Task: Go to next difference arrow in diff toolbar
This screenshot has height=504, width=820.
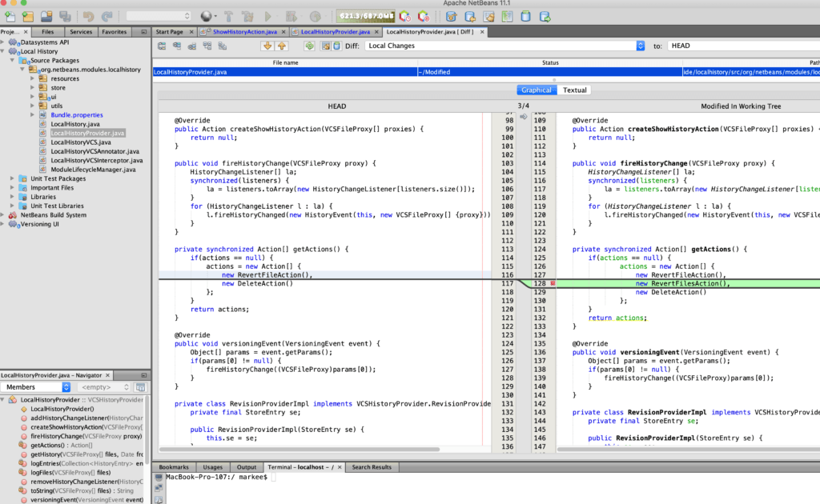Action: [x=266, y=46]
